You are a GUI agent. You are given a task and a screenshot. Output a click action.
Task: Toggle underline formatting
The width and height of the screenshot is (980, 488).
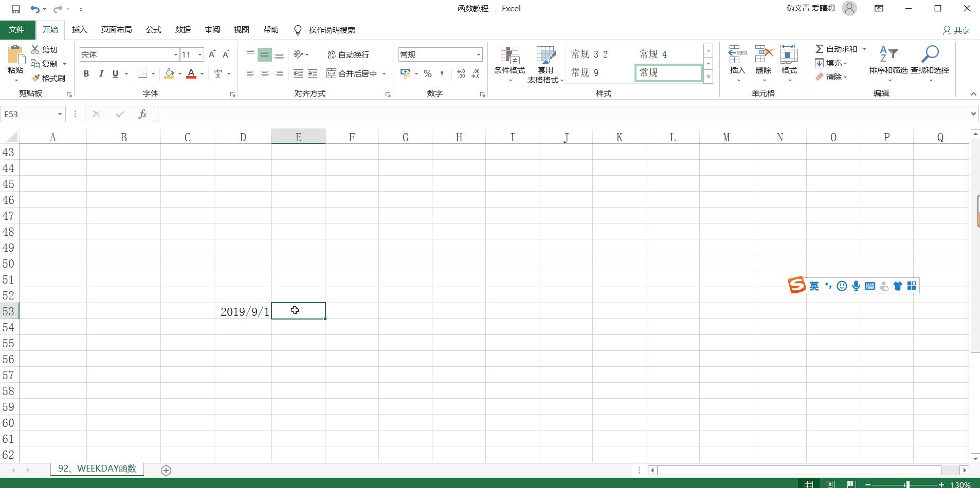point(115,73)
